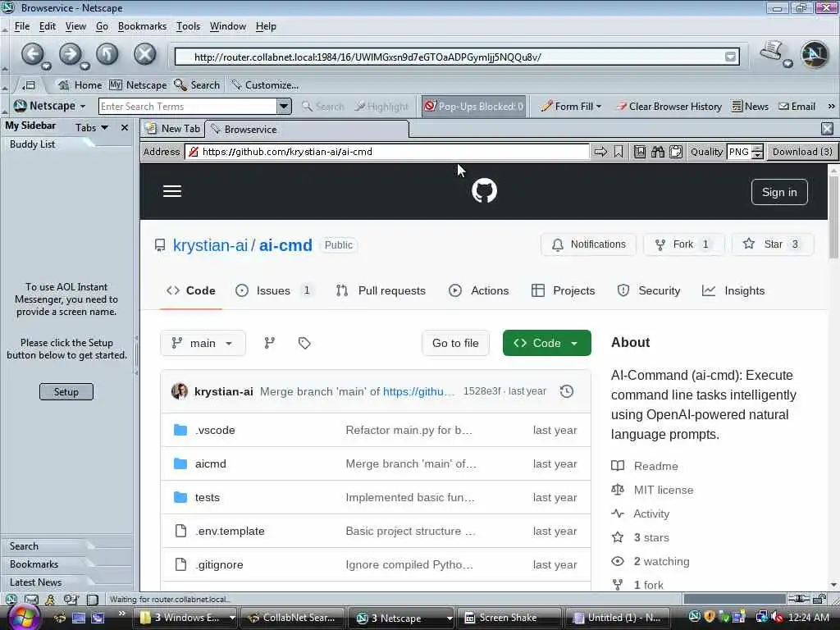Open News in the Netscape toolbar
Image resolution: width=840 pixels, height=630 pixels.
[x=750, y=106]
